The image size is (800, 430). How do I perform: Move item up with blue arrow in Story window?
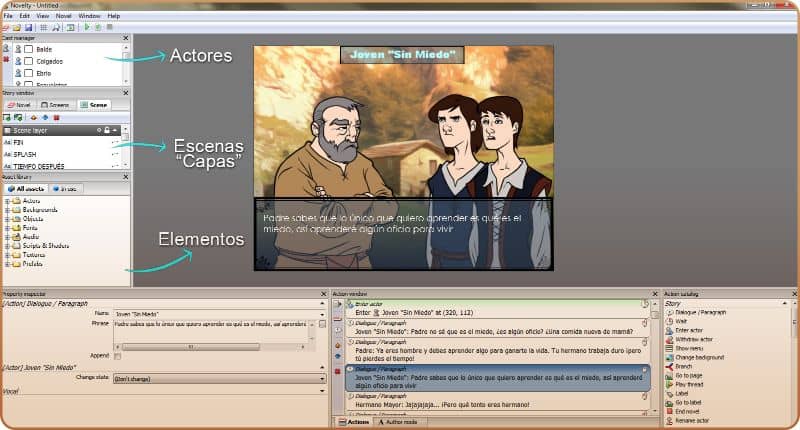pos(45,118)
